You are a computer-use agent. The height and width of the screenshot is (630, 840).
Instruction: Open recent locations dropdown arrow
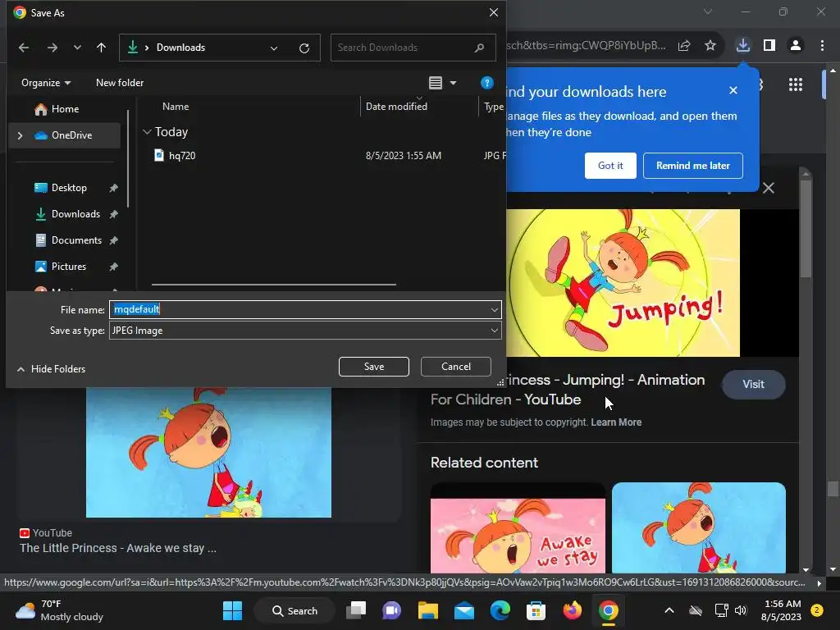77,48
